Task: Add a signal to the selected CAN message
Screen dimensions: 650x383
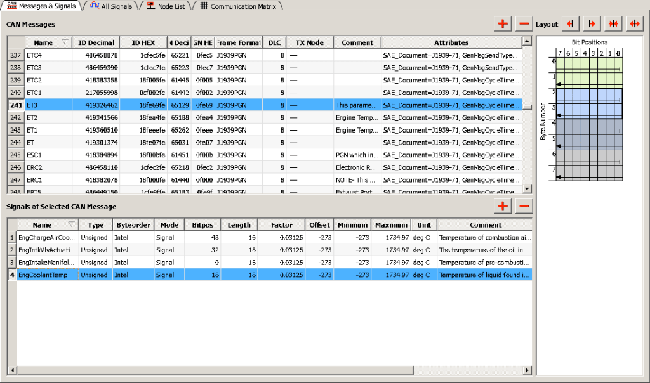Action: pyautogui.click(x=502, y=206)
